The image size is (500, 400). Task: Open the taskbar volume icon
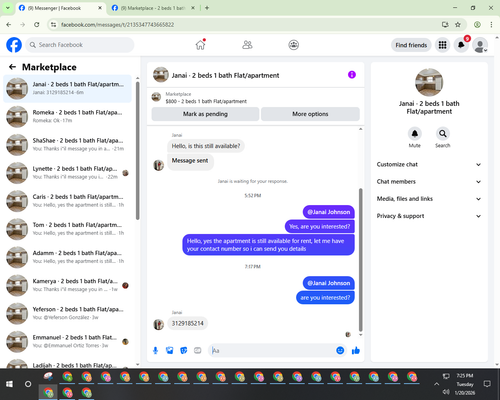[446, 392]
